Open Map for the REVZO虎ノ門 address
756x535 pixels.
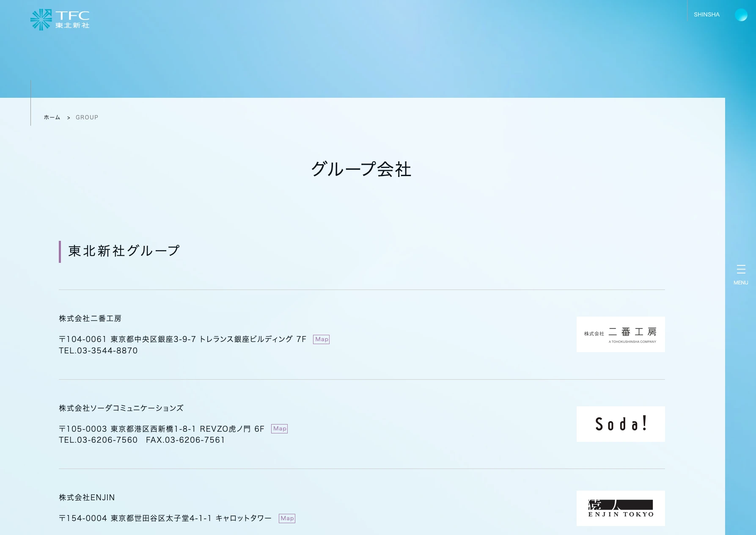(x=279, y=429)
